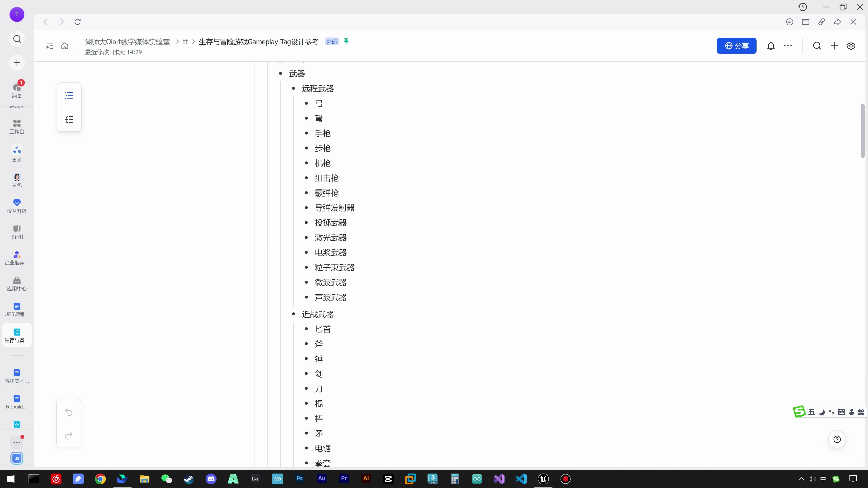
Task: Open the three-dots more options menu
Action: click(x=788, y=46)
